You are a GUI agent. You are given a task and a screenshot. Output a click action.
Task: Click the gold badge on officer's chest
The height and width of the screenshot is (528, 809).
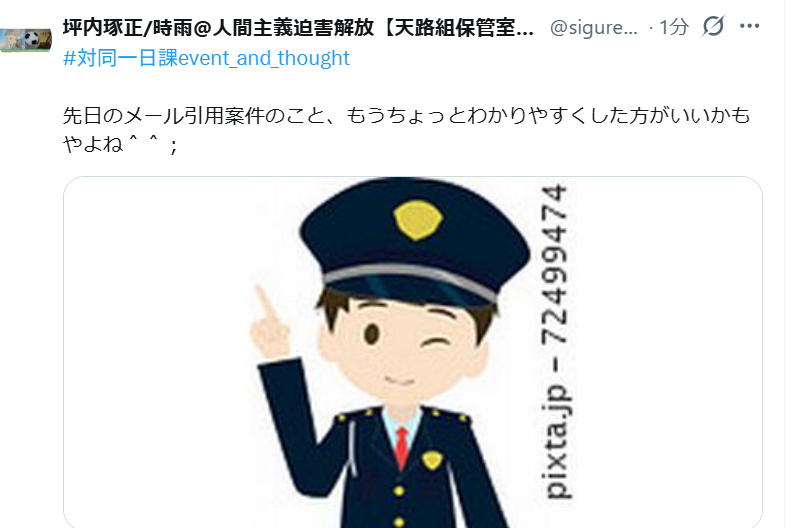pyautogui.click(x=432, y=459)
